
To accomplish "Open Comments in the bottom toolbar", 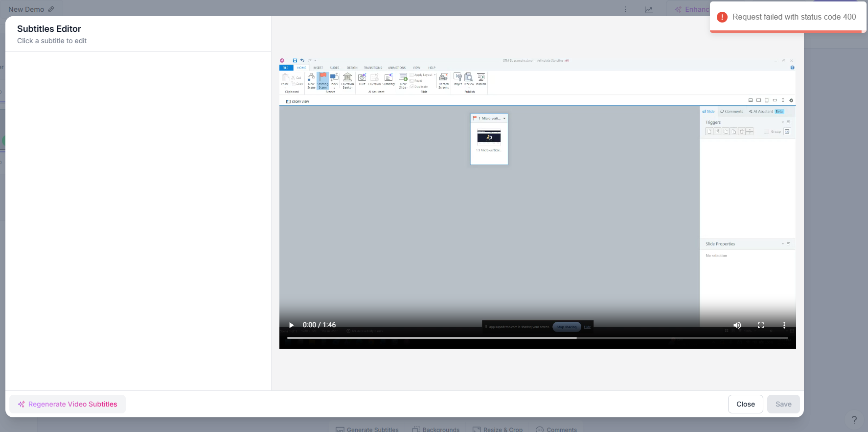I will coord(556,430).
